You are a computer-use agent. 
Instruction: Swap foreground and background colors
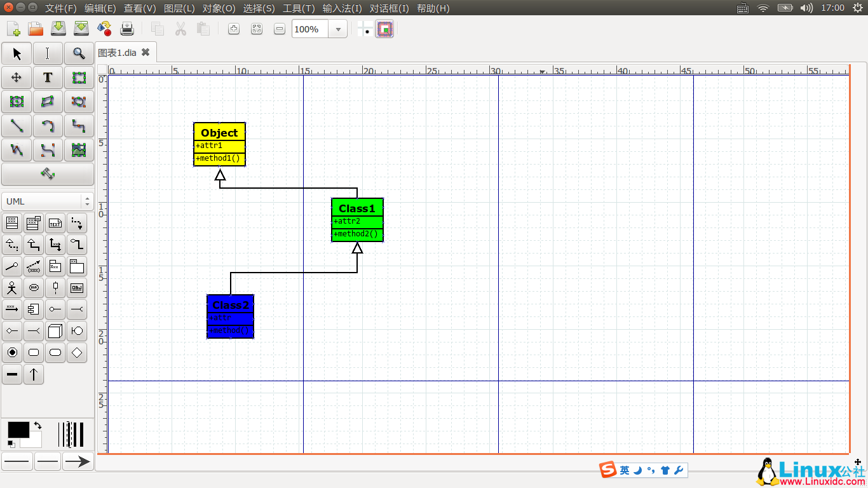point(37,425)
